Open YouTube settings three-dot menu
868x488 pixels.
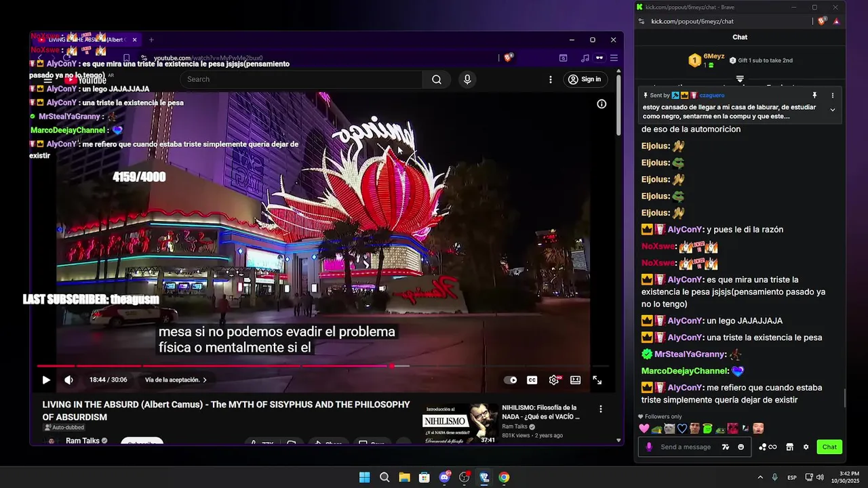[550, 79]
